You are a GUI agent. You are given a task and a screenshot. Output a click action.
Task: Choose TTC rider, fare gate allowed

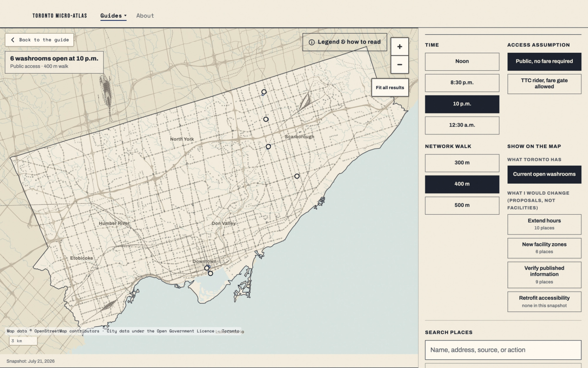pyautogui.click(x=544, y=84)
